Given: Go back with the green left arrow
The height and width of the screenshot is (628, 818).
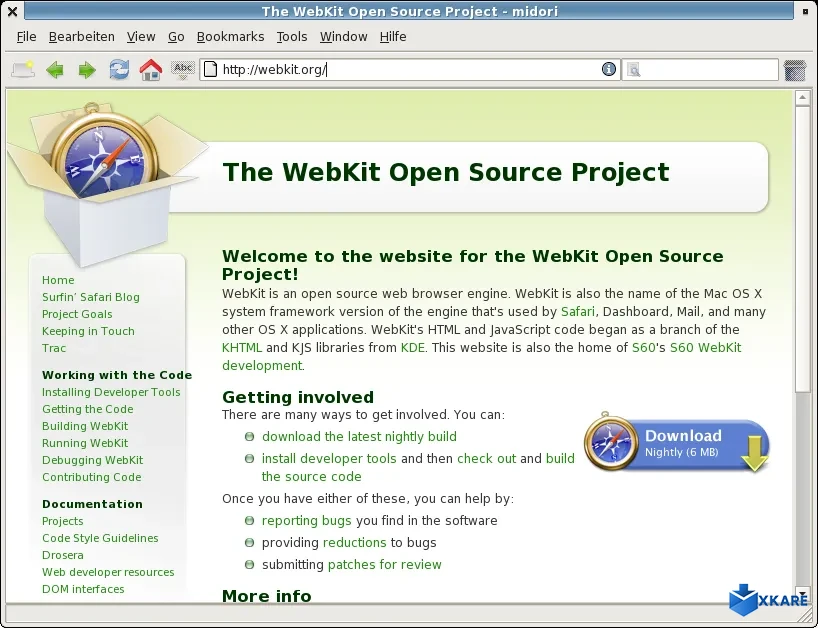Looking at the screenshot, I should pyautogui.click(x=55, y=69).
